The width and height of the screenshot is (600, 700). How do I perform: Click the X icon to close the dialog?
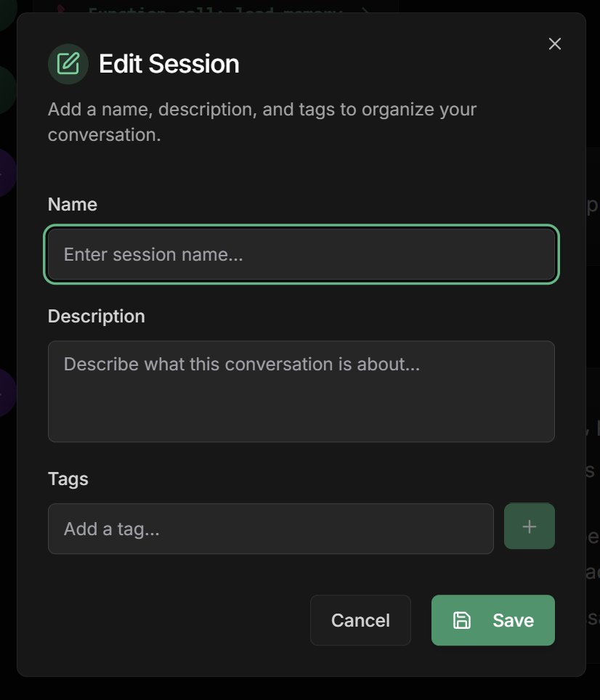[554, 44]
